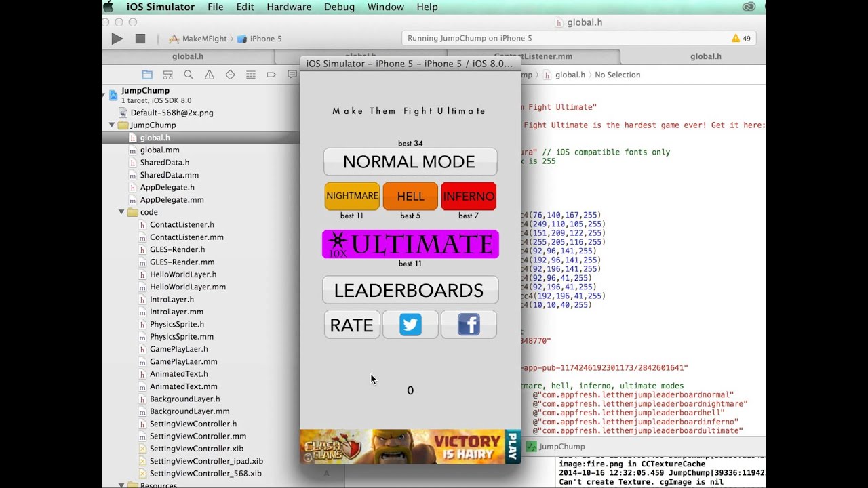Open the Symbol navigator

(168, 75)
